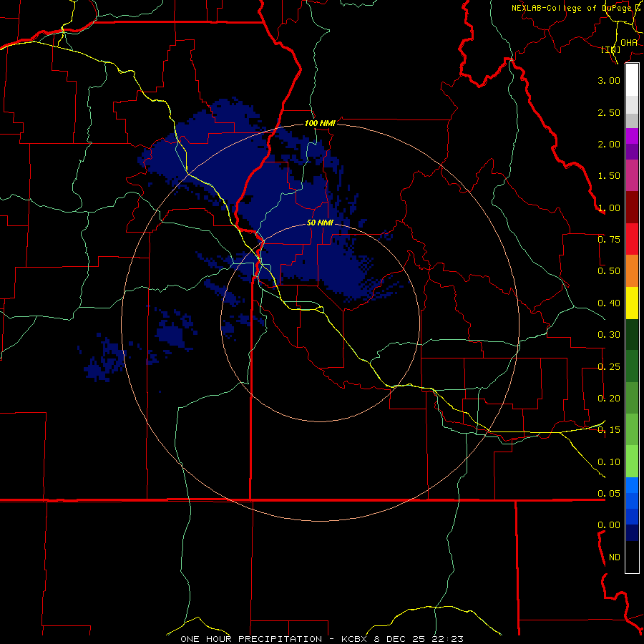The image size is (644, 644).
Task: Select the 1.00 legend value
Action: click(609, 208)
